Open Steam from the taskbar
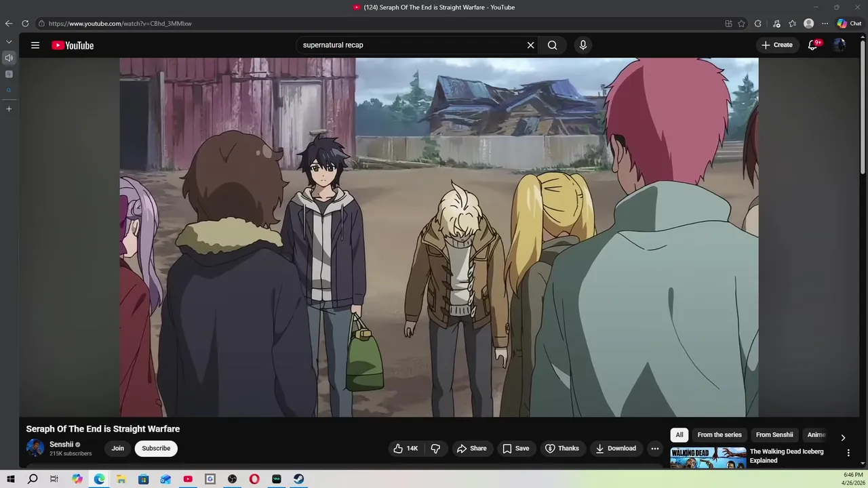Image resolution: width=868 pixels, height=488 pixels. point(298,479)
